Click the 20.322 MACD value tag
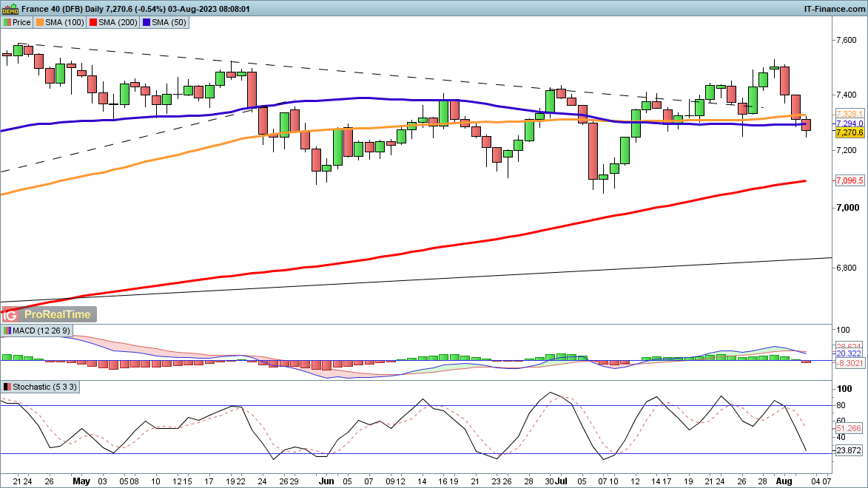Viewport: 868px width, 488px height. pos(850,353)
